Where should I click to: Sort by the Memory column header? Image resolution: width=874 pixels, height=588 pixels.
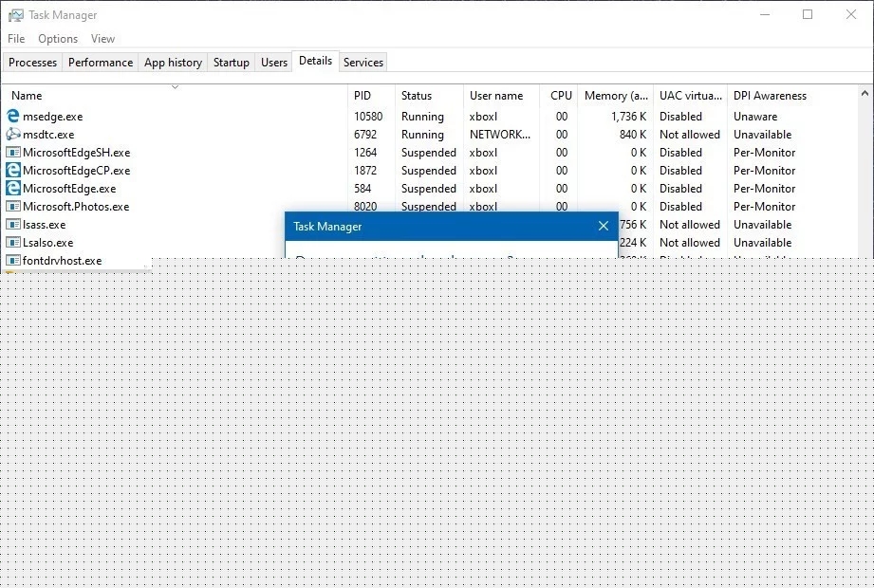616,96
